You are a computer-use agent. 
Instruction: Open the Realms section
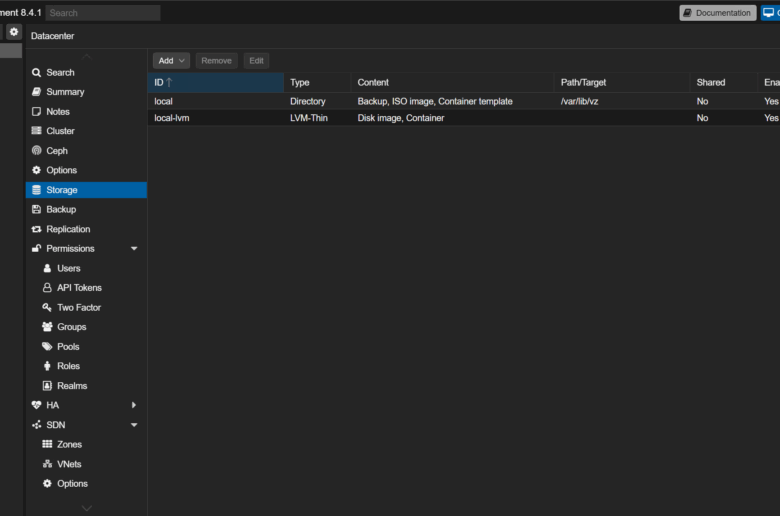[86, 386]
